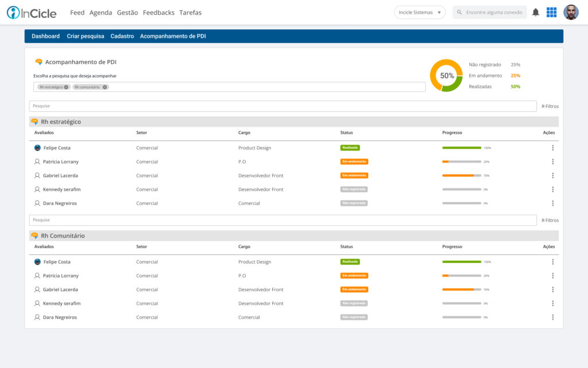Open actions menu for Felipe Costa in Rh estratégico

tap(553, 148)
